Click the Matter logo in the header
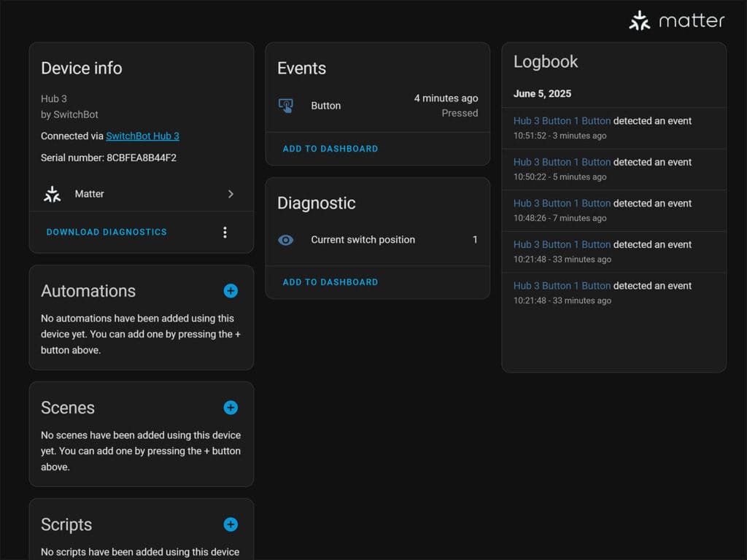Viewport: 747px width, 560px height. point(676,21)
